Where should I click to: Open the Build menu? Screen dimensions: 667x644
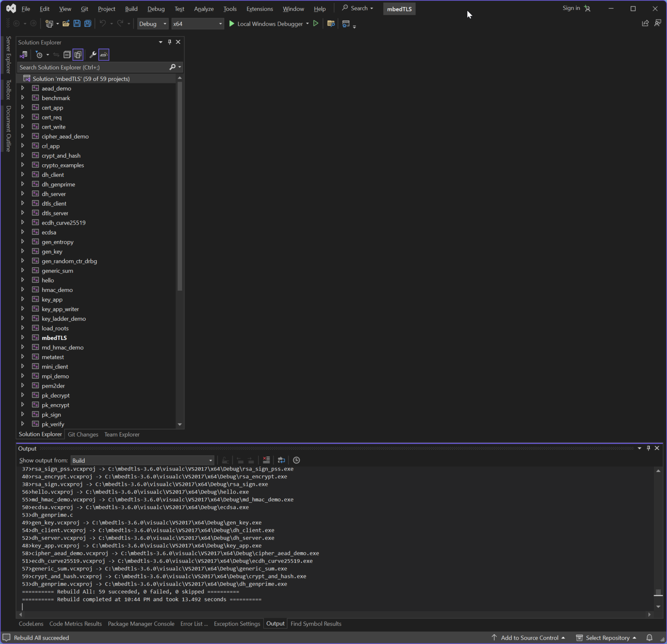point(131,9)
